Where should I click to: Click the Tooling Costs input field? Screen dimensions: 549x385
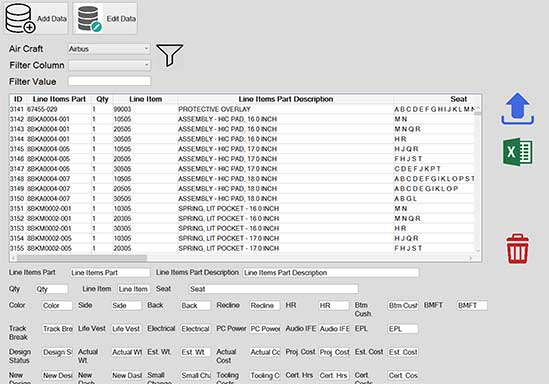265,376
